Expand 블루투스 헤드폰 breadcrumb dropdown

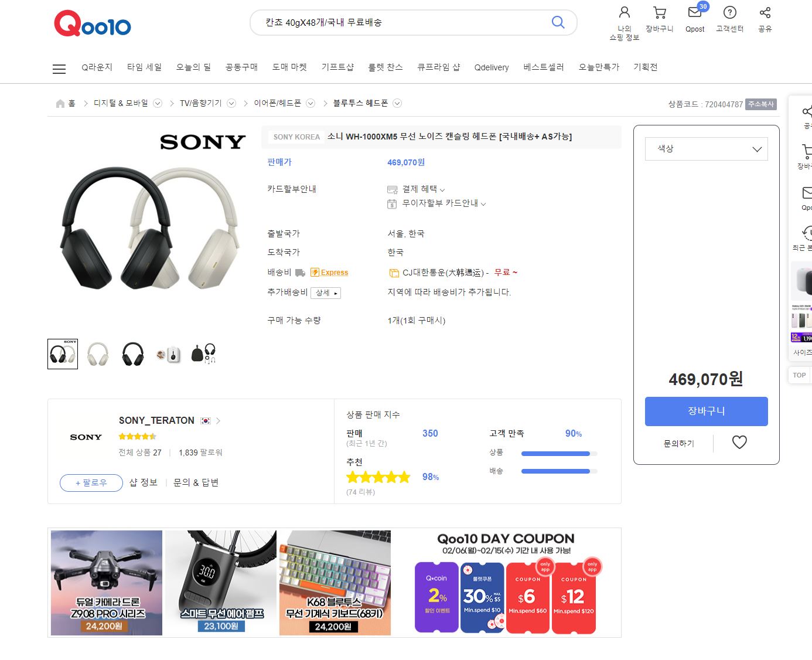click(x=397, y=103)
